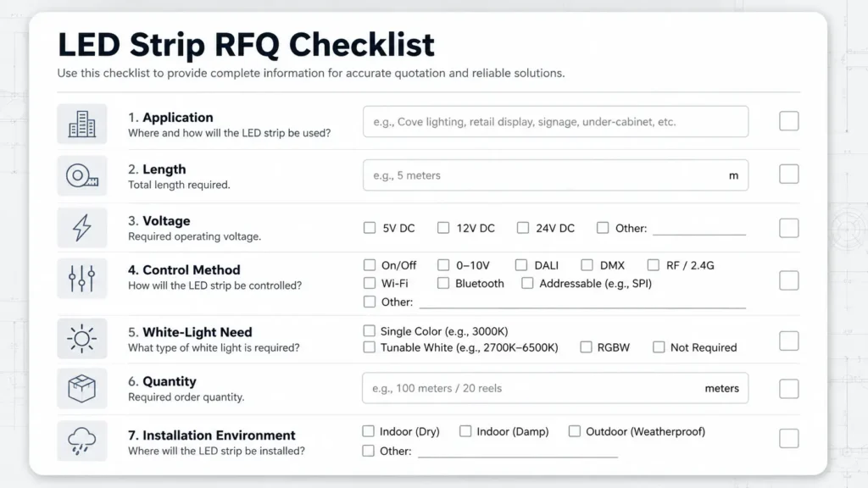This screenshot has width=868, height=488.
Task: Click the Application building icon
Action: pyautogui.click(x=82, y=124)
